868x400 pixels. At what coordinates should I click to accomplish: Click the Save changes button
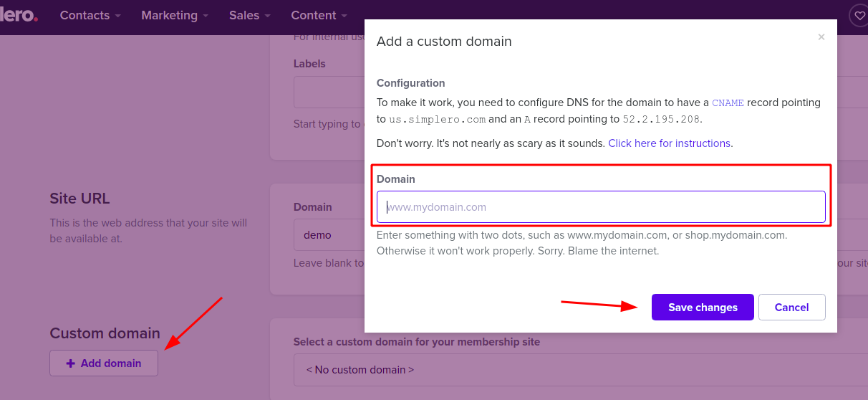pyautogui.click(x=703, y=307)
